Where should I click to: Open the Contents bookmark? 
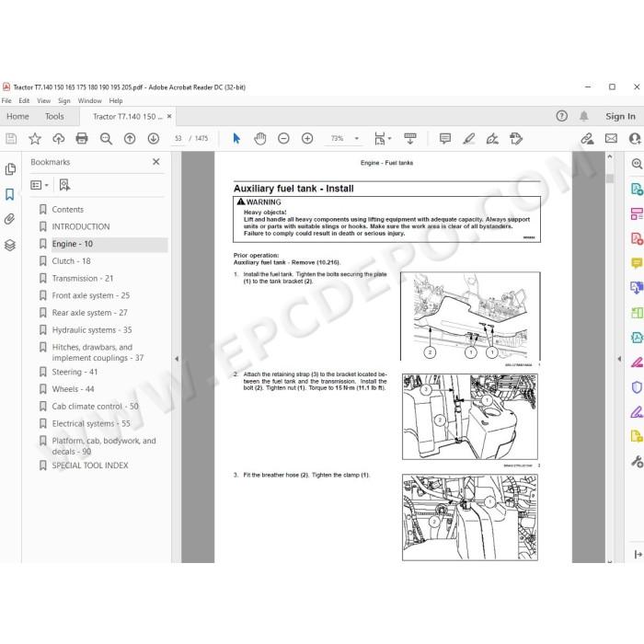[x=68, y=210]
